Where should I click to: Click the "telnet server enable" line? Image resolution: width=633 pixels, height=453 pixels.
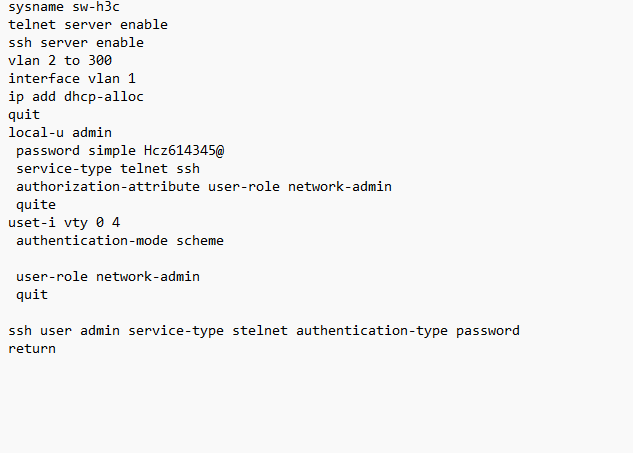point(88,25)
